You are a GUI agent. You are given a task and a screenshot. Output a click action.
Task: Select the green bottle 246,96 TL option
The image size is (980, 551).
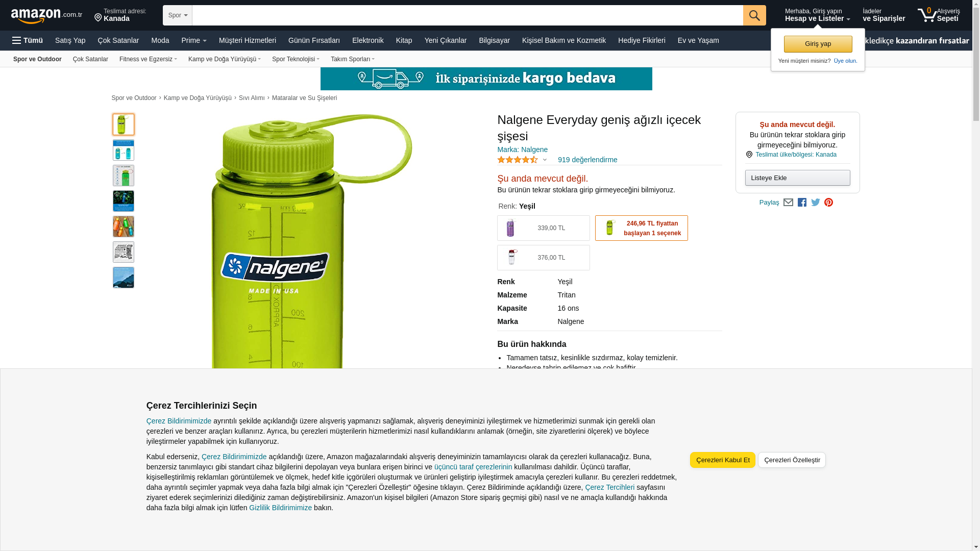[x=642, y=228]
